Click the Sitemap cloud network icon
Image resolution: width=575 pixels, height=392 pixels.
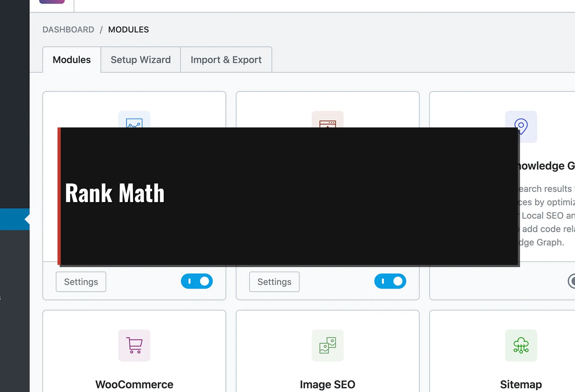tap(521, 345)
